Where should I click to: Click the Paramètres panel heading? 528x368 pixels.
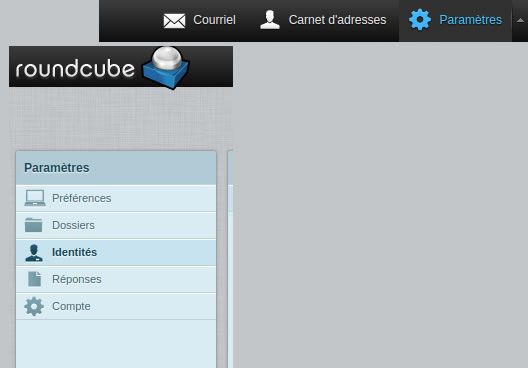(x=57, y=168)
